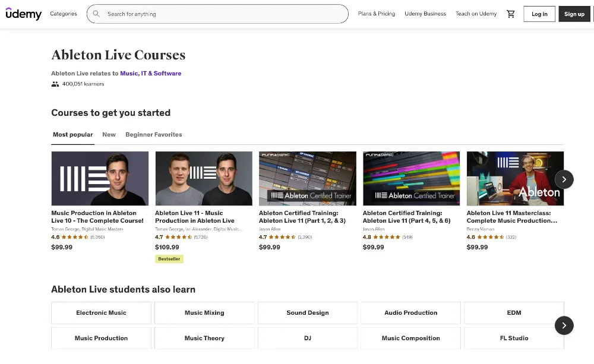Open the Music Theory topic
594x364 pixels.
tap(204, 338)
